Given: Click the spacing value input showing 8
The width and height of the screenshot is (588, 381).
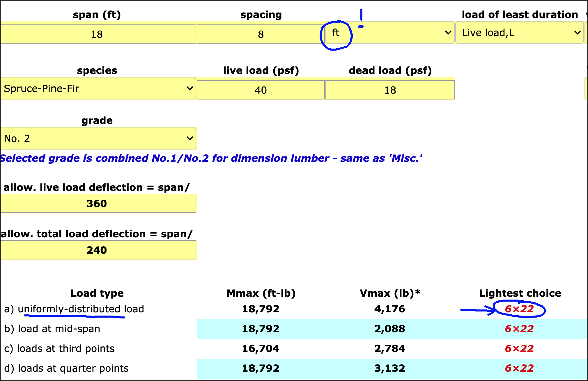Looking at the screenshot, I should [x=260, y=34].
